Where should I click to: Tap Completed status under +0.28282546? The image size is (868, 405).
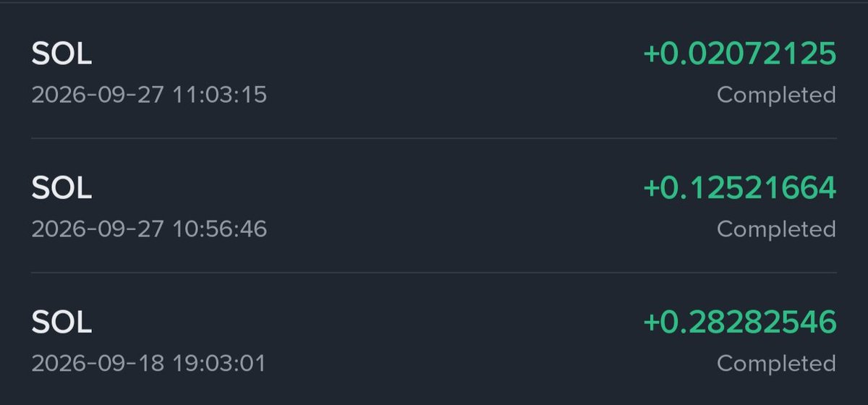(776, 363)
